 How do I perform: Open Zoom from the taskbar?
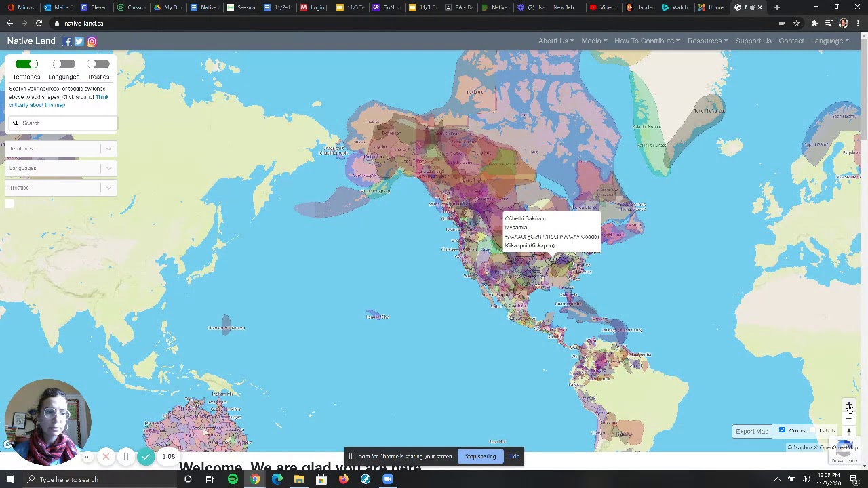tap(387, 479)
